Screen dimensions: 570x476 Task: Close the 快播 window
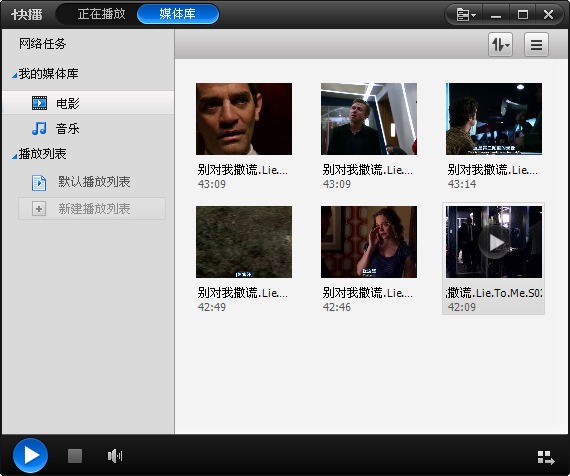coord(549,15)
